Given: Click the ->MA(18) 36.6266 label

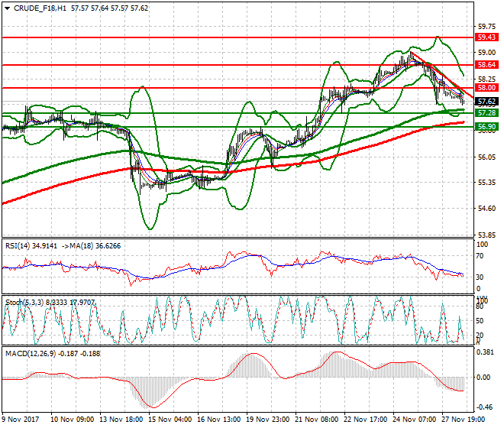Looking at the screenshot, I should click(x=91, y=246).
